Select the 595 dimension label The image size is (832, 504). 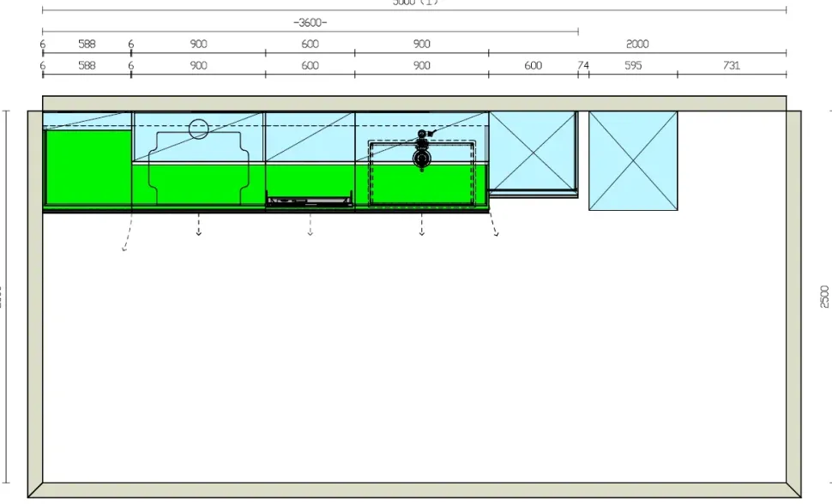tap(633, 65)
